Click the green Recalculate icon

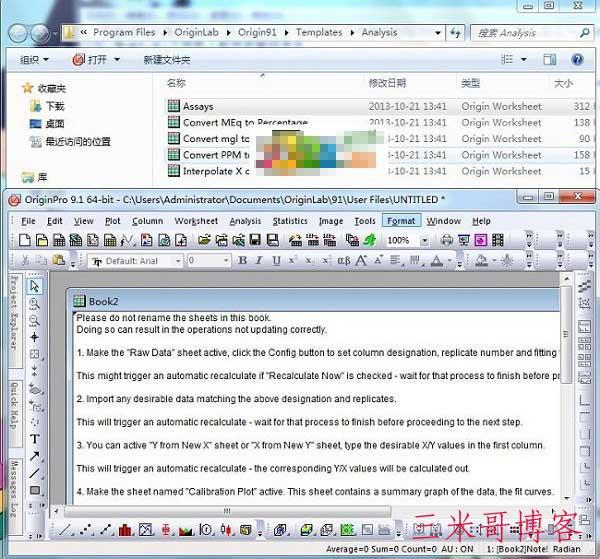click(370, 240)
